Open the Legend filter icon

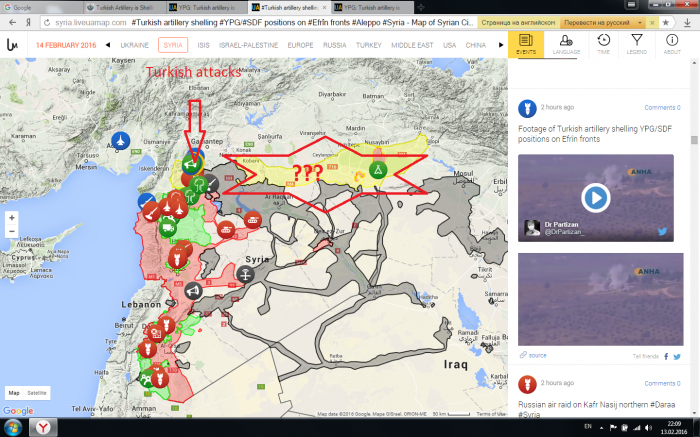click(637, 44)
